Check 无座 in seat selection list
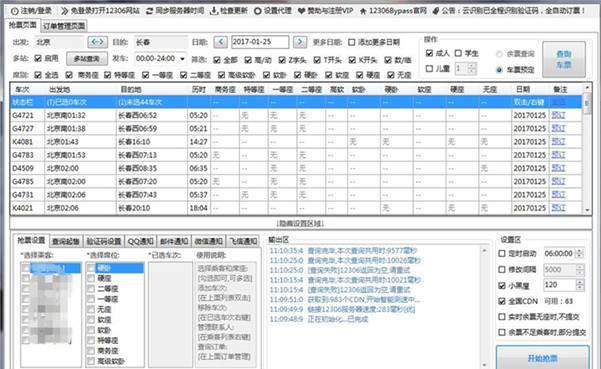This screenshot has width=601, height=369. (x=91, y=309)
